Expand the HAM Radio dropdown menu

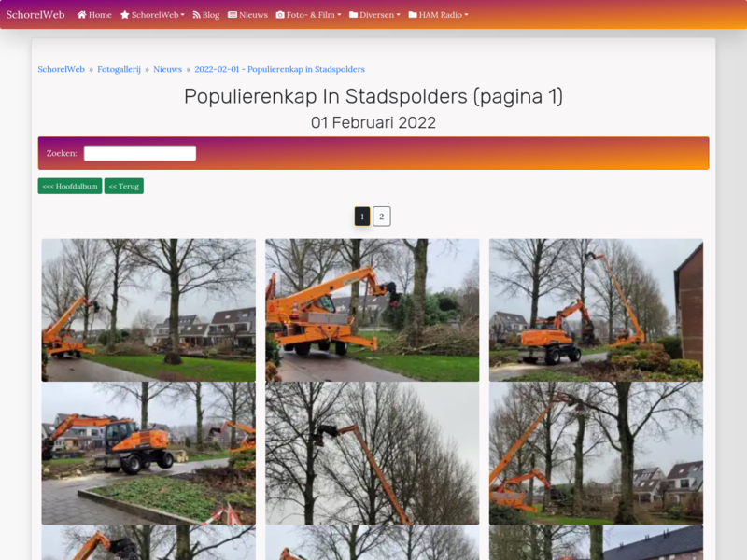438,15
